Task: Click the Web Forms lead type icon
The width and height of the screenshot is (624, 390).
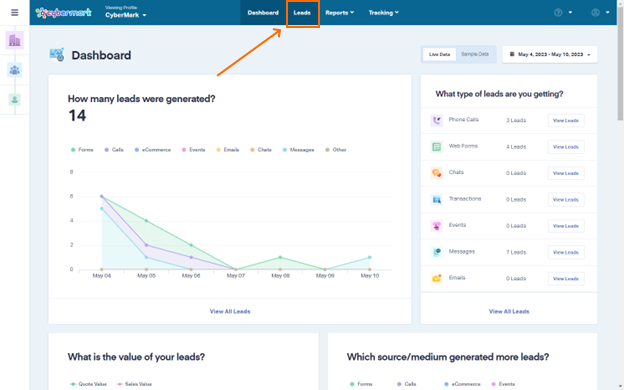Action: pyautogui.click(x=437, y=147)
